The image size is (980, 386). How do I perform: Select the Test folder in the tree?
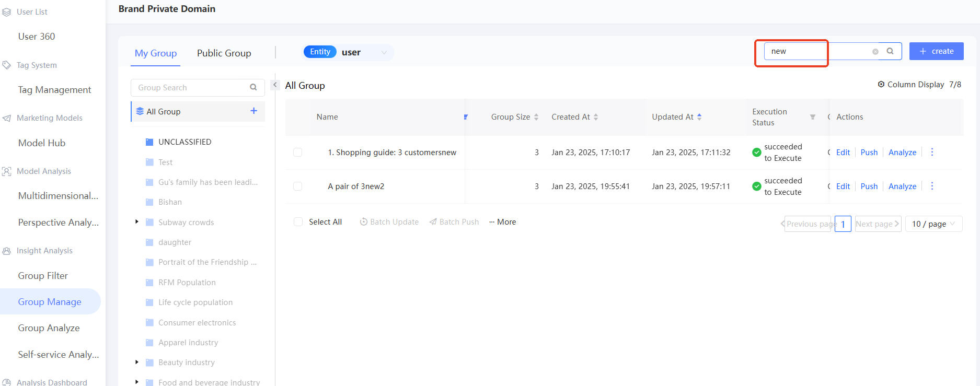pos(165,162)
